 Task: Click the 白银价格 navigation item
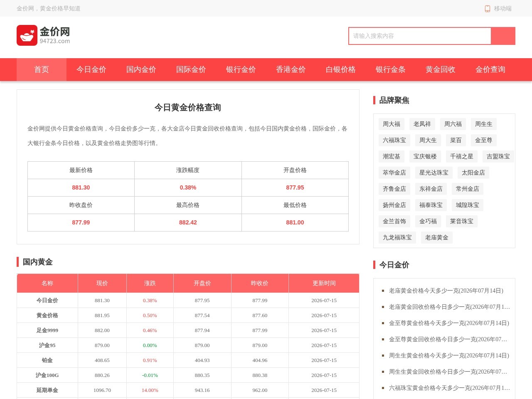(341, 69)
